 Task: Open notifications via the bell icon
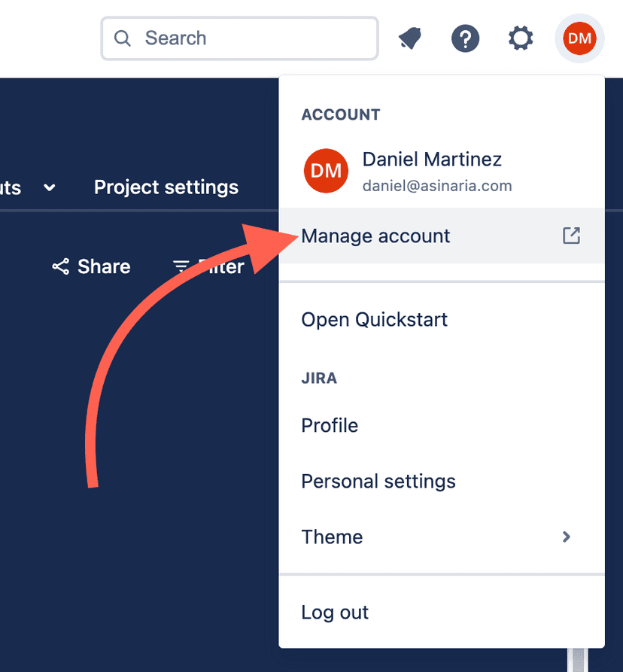[x=409, y=38]
